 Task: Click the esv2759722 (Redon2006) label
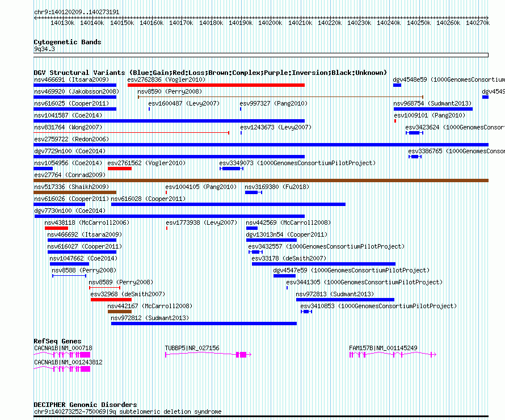click(x=71, y=139)
